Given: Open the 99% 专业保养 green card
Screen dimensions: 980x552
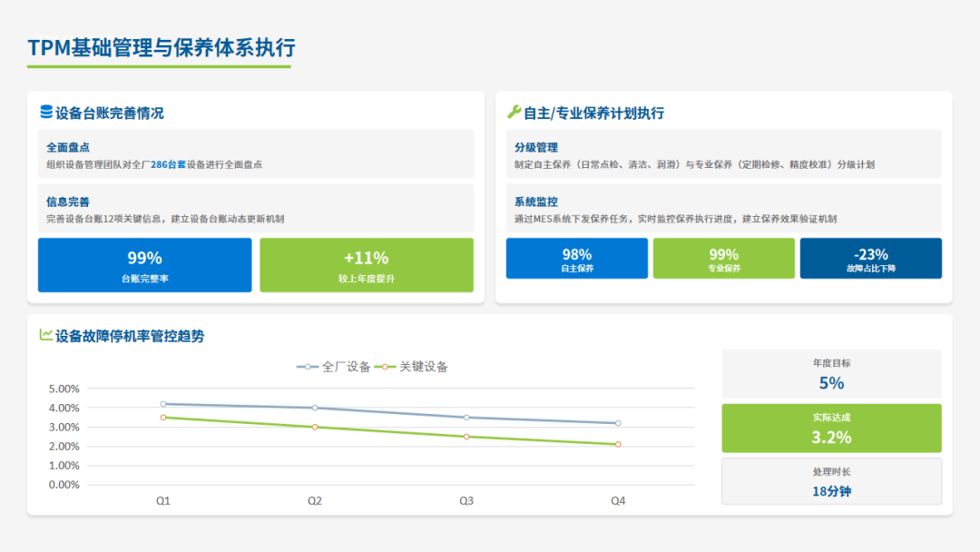Looking at the screenshot, I should pos(723,259).
